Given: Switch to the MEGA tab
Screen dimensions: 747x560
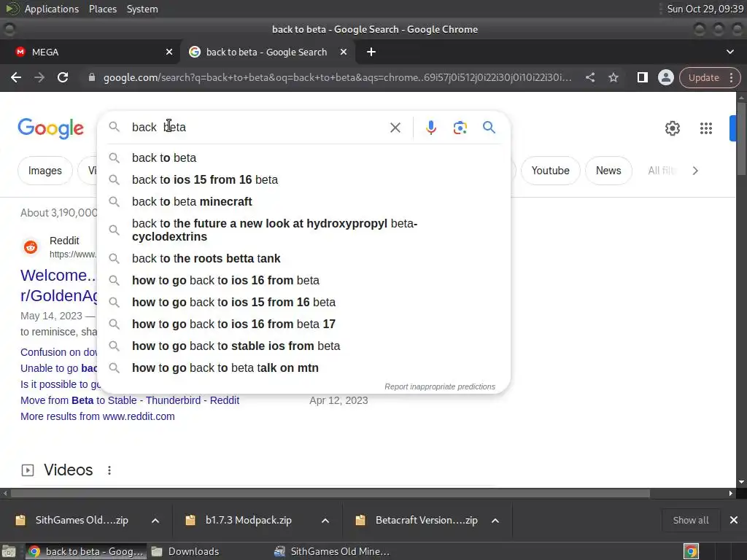Looking at the screenshot, I should pyautogui.click(x=90, y=52).
